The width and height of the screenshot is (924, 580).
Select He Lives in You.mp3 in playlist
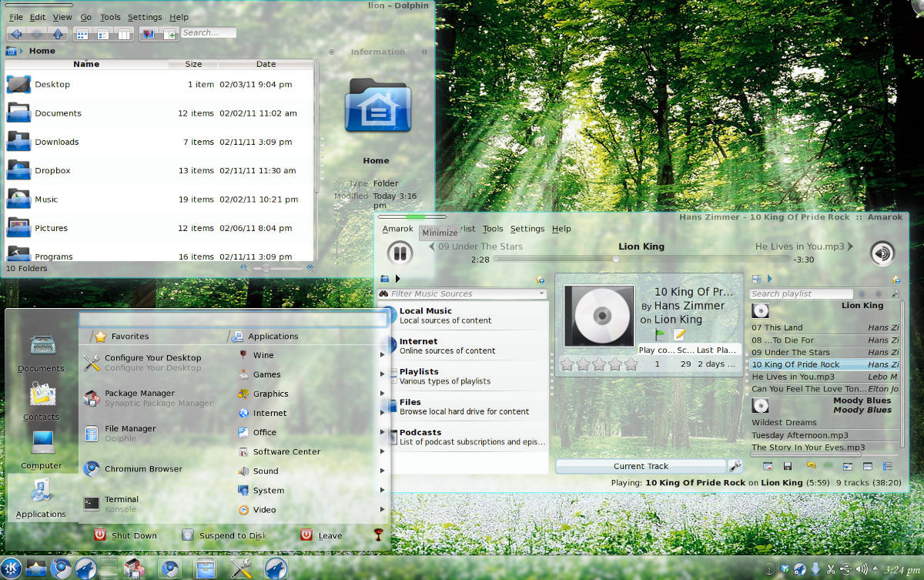[825, 377]
